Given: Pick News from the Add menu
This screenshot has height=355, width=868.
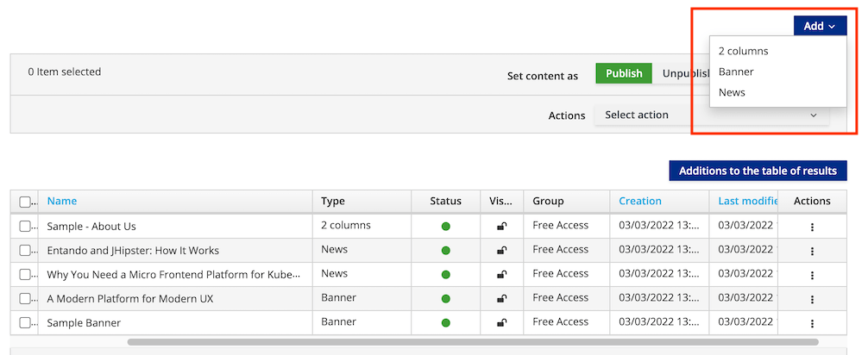Looking at the screenshot, I should pyautogui.click(x=732, y=92).
